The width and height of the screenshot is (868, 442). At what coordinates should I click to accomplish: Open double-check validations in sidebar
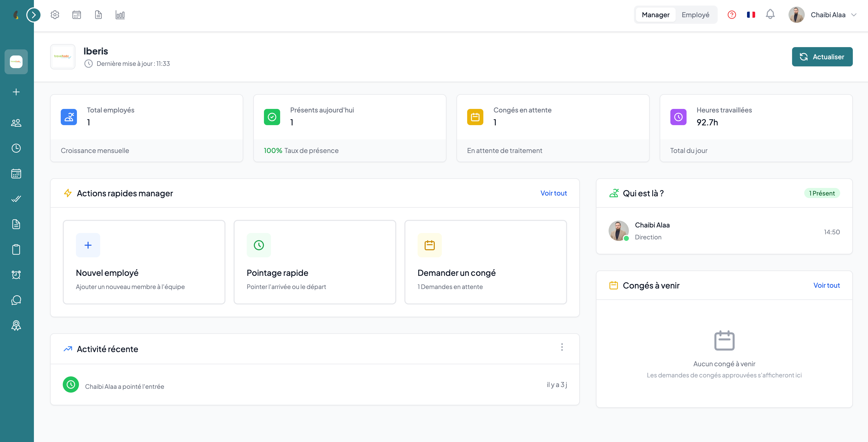coord(16,199)
